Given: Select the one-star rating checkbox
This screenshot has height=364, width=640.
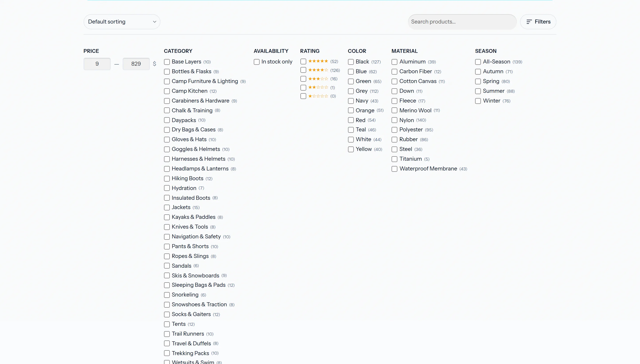Looking at the screenshot, I should (x=303, y=96).
